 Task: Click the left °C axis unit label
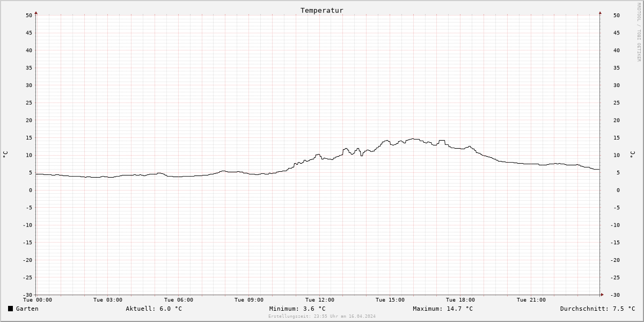(5, 155)
